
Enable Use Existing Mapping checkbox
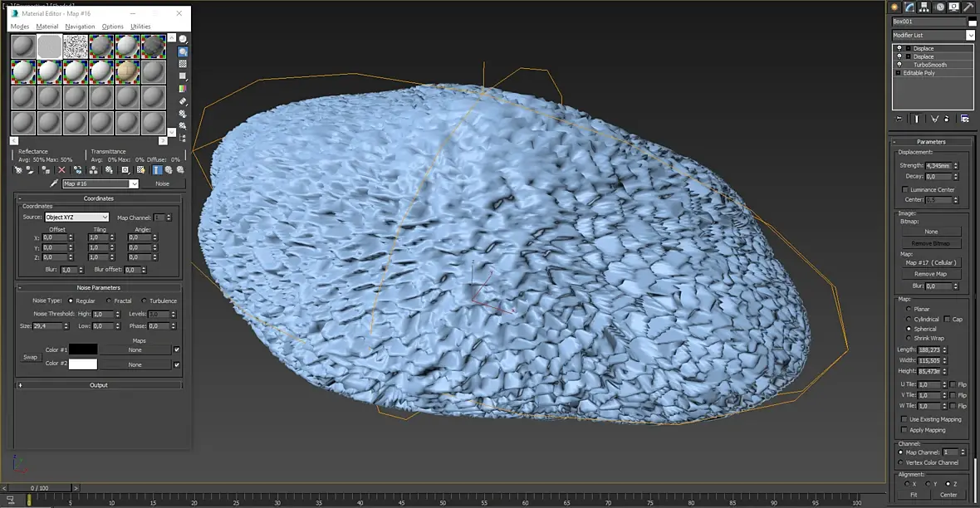pos(904,419)
